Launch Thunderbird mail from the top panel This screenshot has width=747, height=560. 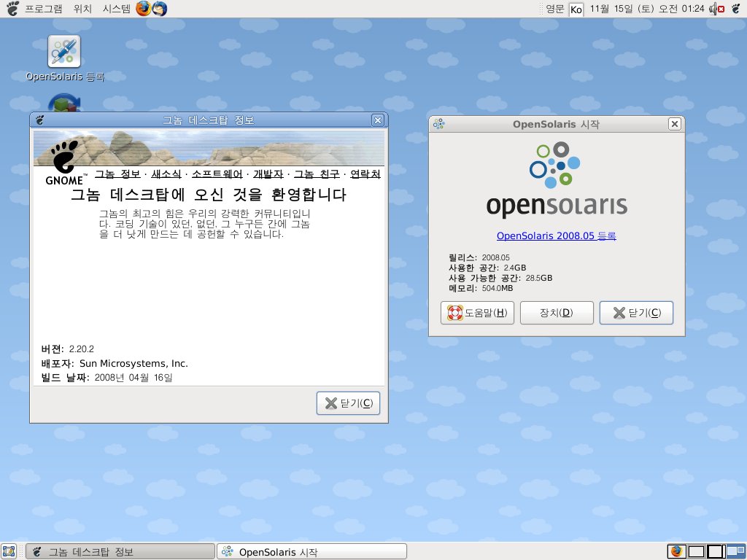pos(160,9)
